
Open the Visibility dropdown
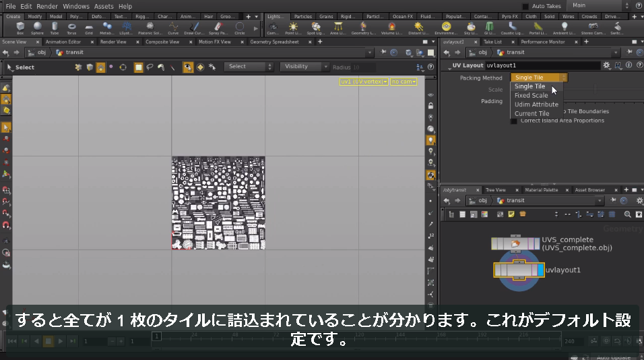pyautogui.click(x=304, y=67)
